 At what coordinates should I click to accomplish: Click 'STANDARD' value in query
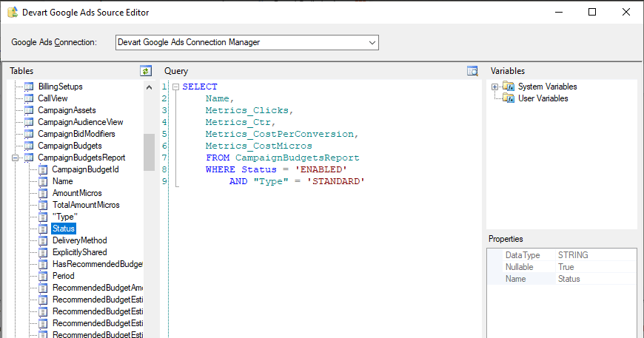[336, 182]
